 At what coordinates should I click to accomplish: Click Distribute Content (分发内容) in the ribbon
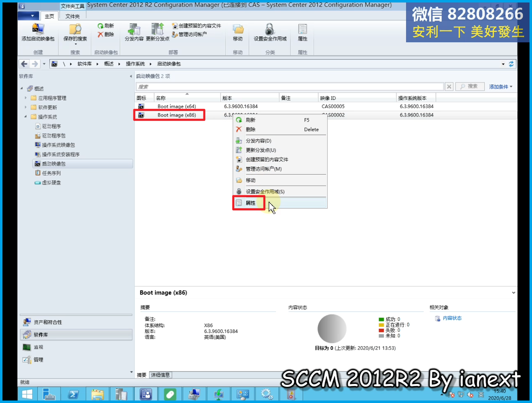[134, 32]
